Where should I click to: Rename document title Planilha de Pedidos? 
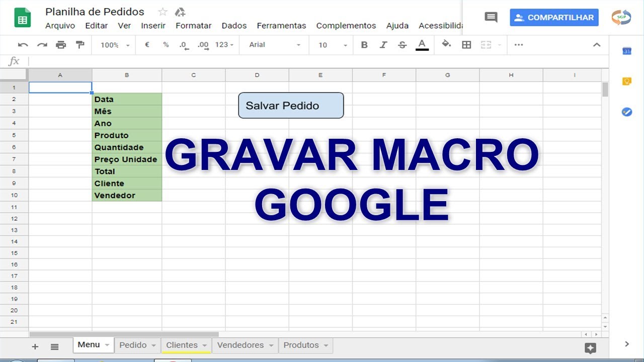pos(95,12)
